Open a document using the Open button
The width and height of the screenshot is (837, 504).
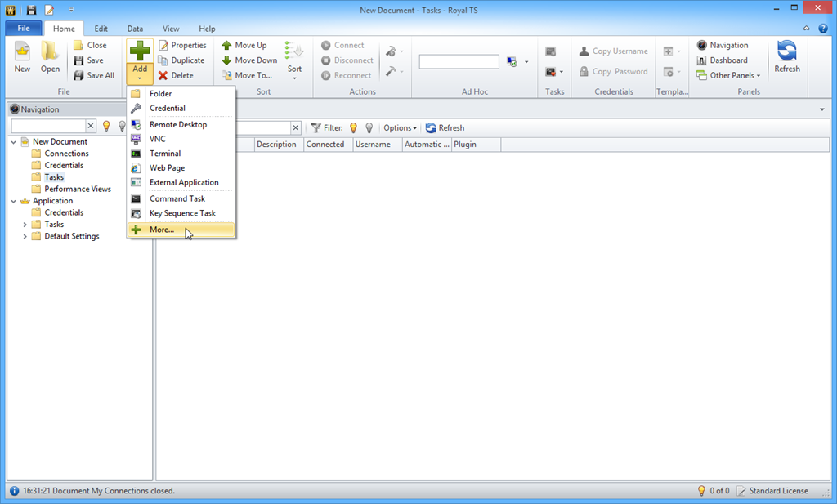pyautogui.click(x=50, y=57)
